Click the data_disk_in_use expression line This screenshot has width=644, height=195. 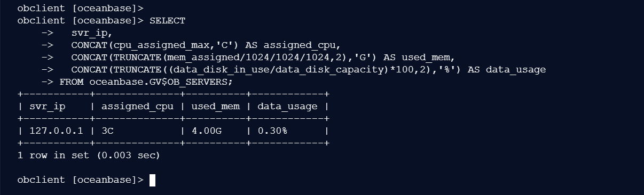coord(309,70)
